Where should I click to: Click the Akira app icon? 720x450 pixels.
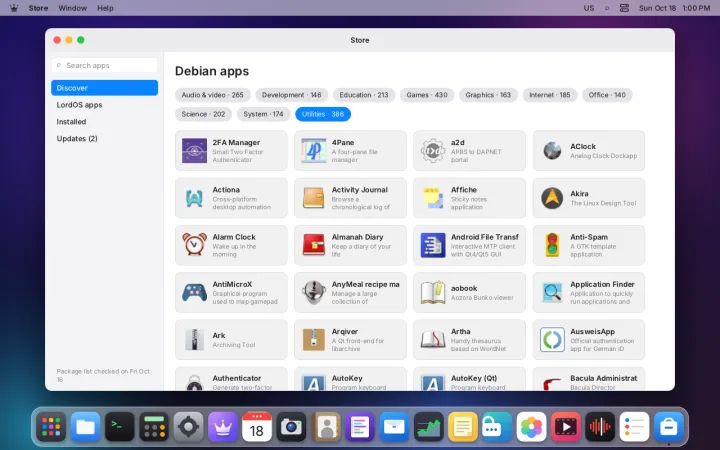[x=552, y=198]
